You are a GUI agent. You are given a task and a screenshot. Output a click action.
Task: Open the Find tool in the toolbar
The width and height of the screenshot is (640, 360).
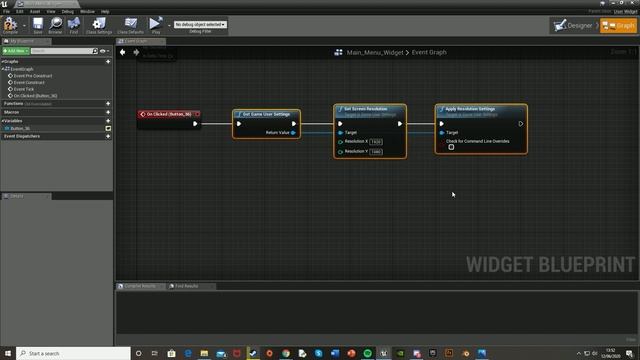tap(73, 24)
